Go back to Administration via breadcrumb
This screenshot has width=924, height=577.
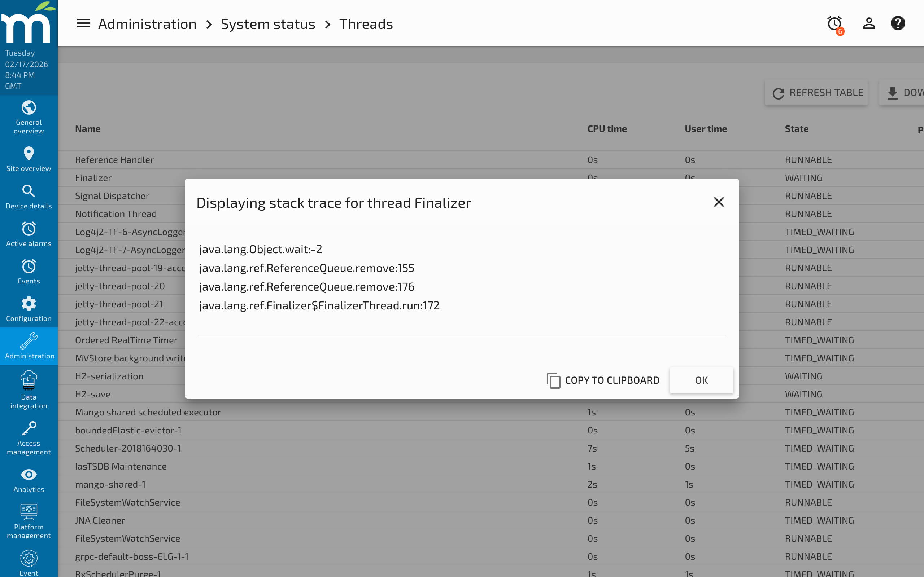147,23
